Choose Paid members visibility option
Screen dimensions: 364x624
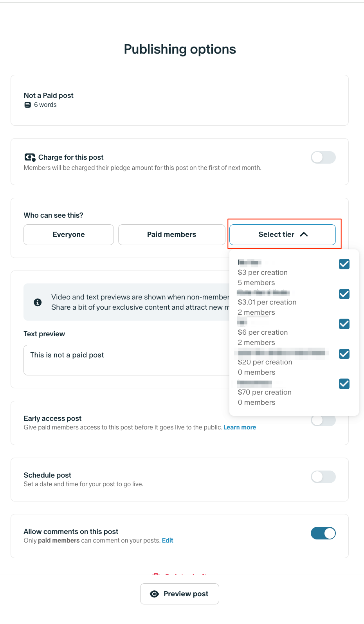pos(171,234)
